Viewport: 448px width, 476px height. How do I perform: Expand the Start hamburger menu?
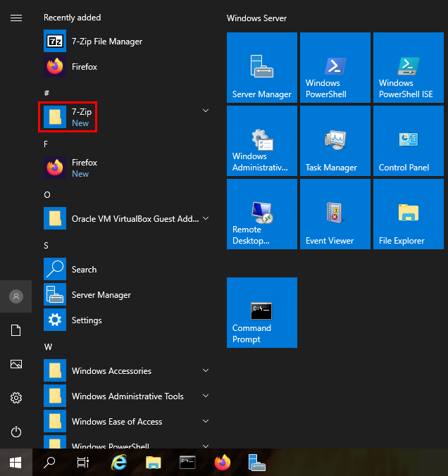pyautogui.click(x=16, y=18)
